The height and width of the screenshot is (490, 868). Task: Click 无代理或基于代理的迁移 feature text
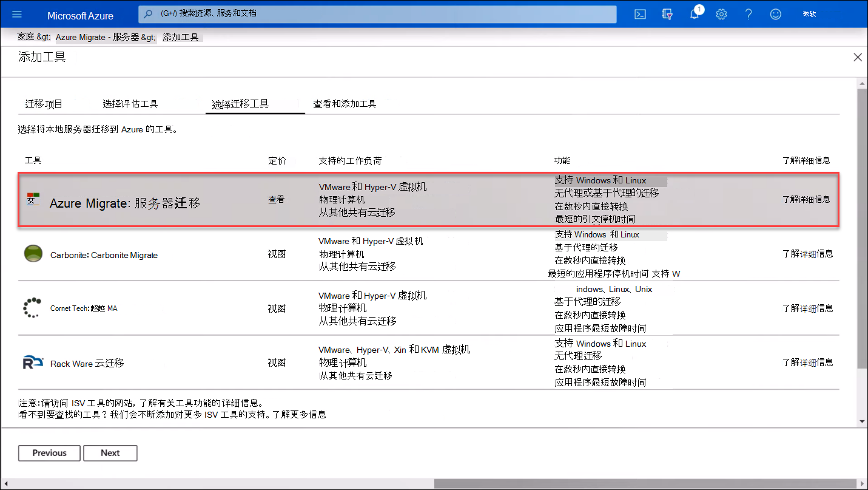[x=607, y=193]
